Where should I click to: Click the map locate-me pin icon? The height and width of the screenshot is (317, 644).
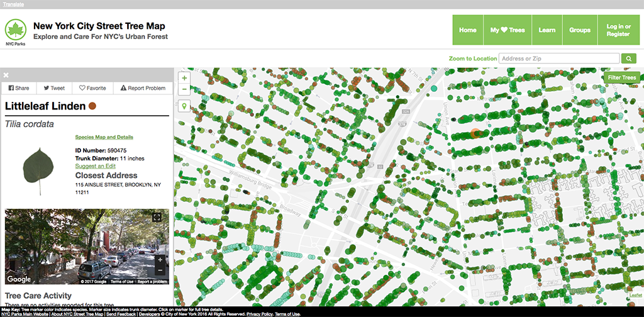coord(184,107)
